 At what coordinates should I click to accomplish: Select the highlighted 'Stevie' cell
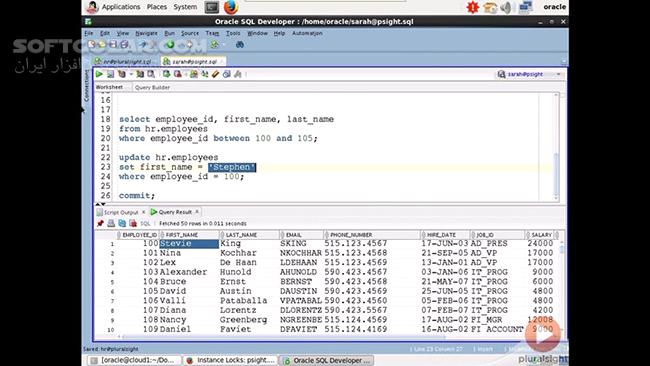tap(189, 244)
